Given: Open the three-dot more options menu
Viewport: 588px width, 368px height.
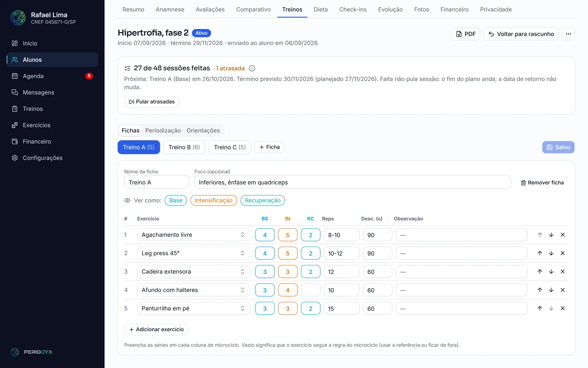Looking at the screenshot, I should pyautogui.click(x=568, y=34).
